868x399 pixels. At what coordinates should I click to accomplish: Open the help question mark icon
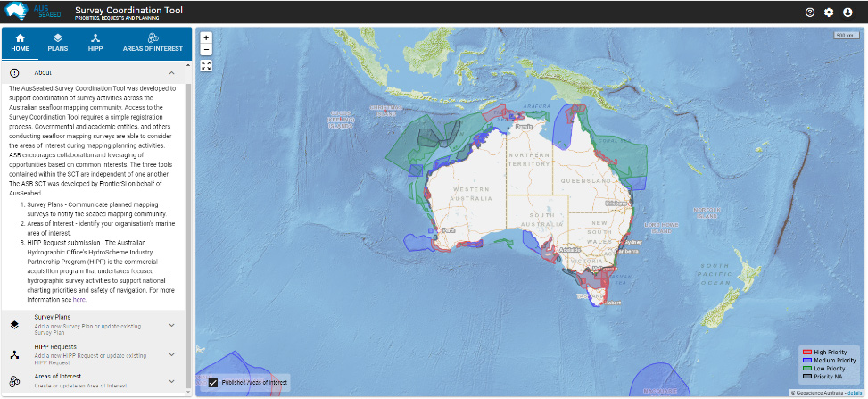pos(810,12)
